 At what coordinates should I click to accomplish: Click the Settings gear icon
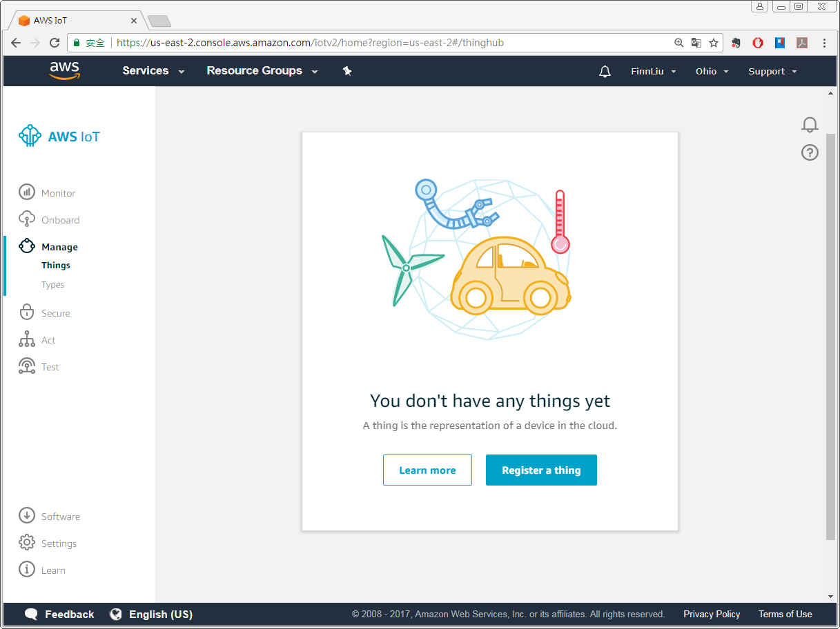(x=27, y=543)
